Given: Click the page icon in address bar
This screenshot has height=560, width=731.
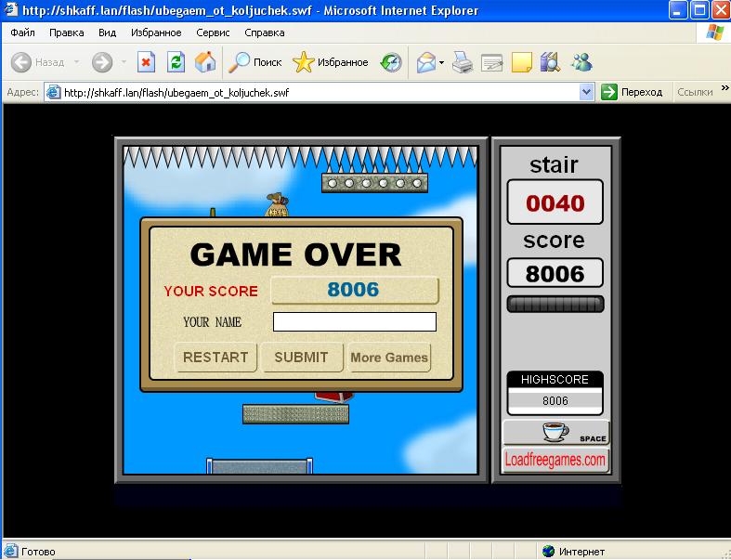Looking at the screenshot, I should (54, 92).
